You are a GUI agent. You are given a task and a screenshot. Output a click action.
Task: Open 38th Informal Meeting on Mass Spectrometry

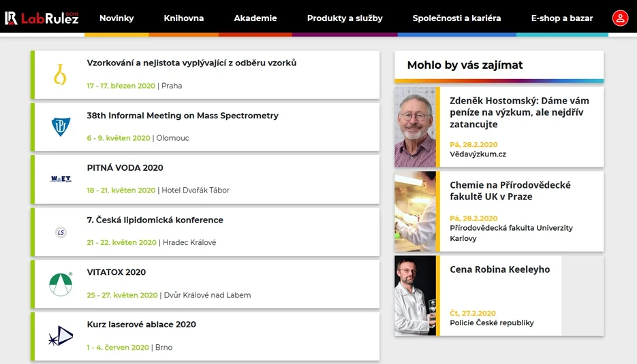coord(183,116)
